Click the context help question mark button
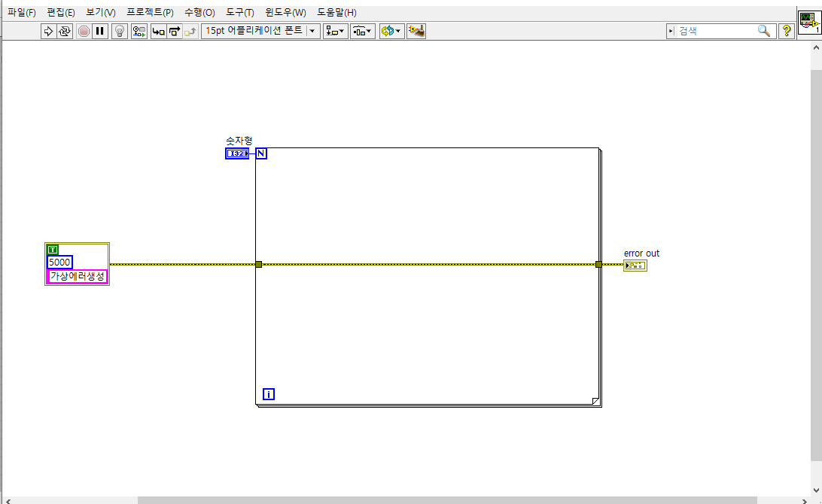The height and width of the screenshot is (504, 822). (x=787, y=31)
